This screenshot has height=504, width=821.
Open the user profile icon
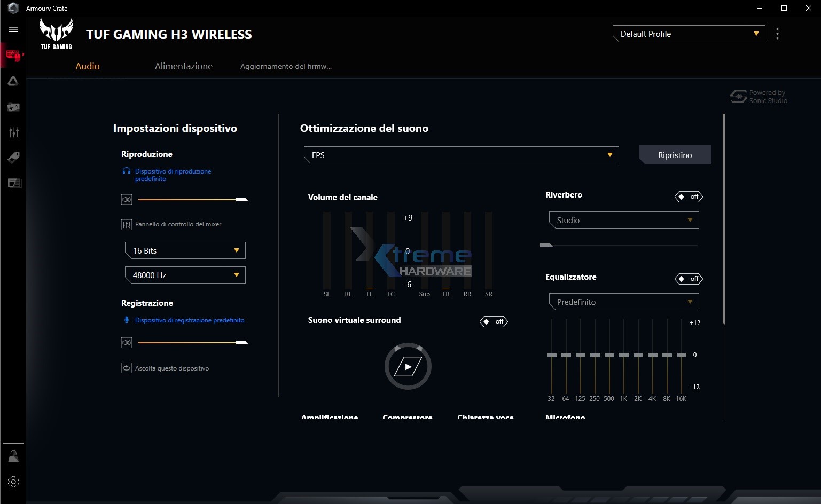13,456
